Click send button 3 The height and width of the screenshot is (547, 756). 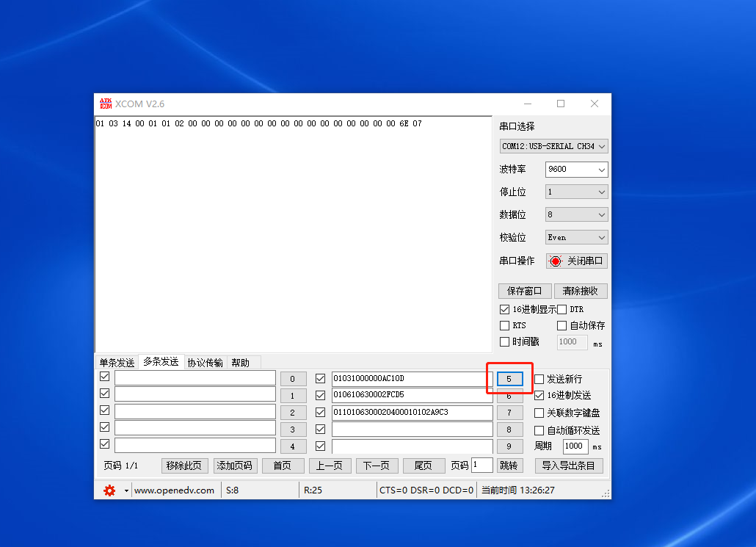tap(293, 430)
